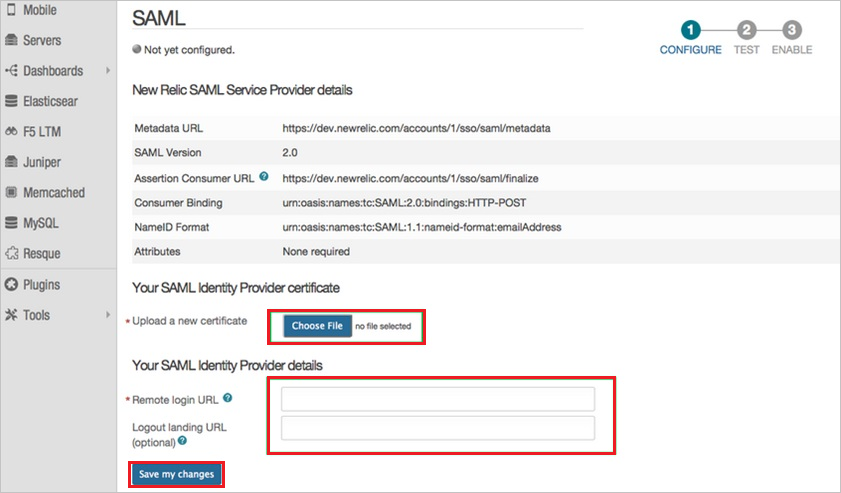Click the 'None required' attributes value
This screenshot has height=493, width=841.
click(x=316, y=252)
